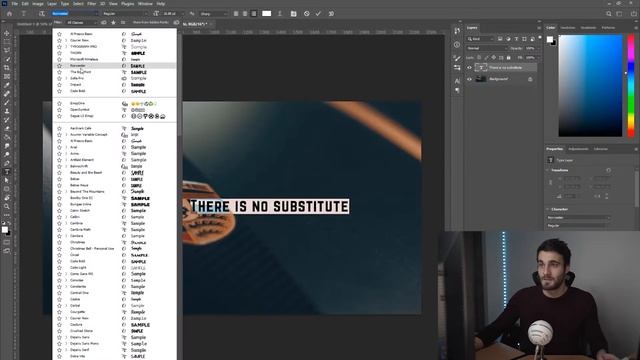The height and width of the screenshot is (360, 640).
Task: Open the search icon at top right
Action: coord(609,13)
